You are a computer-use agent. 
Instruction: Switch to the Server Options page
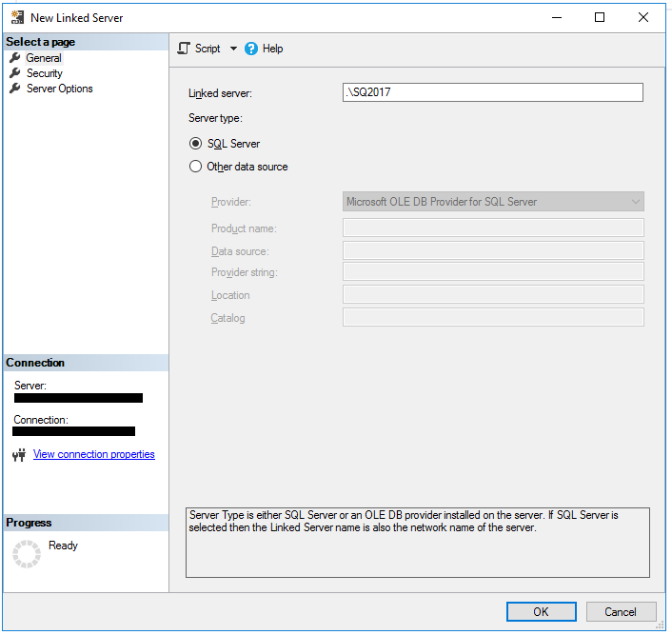(x=59, y=89)
